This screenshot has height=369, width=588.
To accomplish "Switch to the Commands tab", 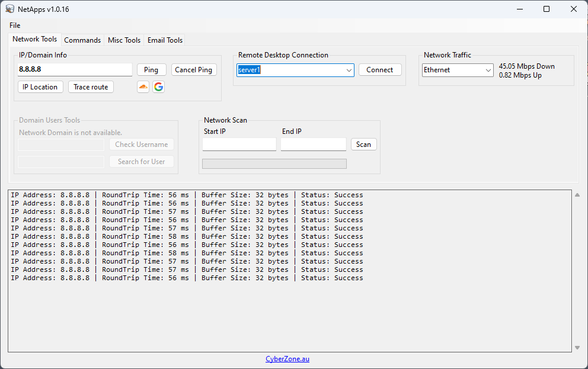I will pyautogui.click(x=82, y=40).
